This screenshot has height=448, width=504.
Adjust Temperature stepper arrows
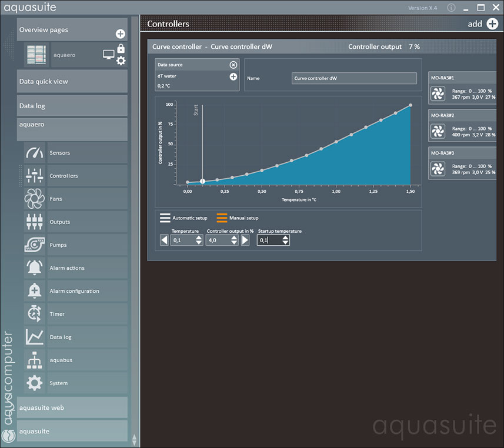point(199,240)
